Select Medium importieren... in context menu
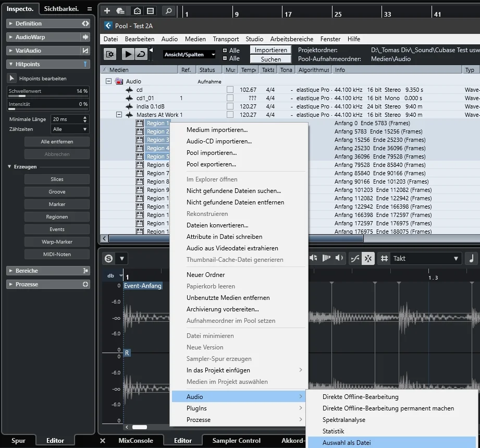Screen dimensions: 480x448 point(217,130)
